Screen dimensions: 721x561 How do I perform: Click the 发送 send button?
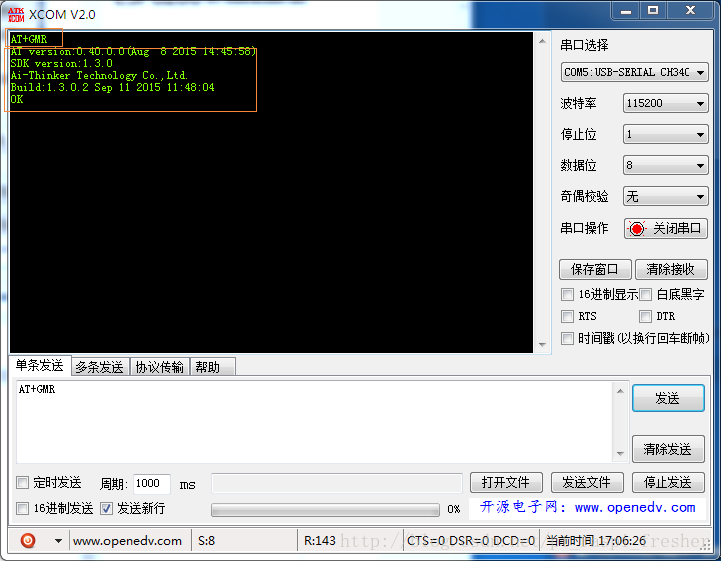[668, 398]
